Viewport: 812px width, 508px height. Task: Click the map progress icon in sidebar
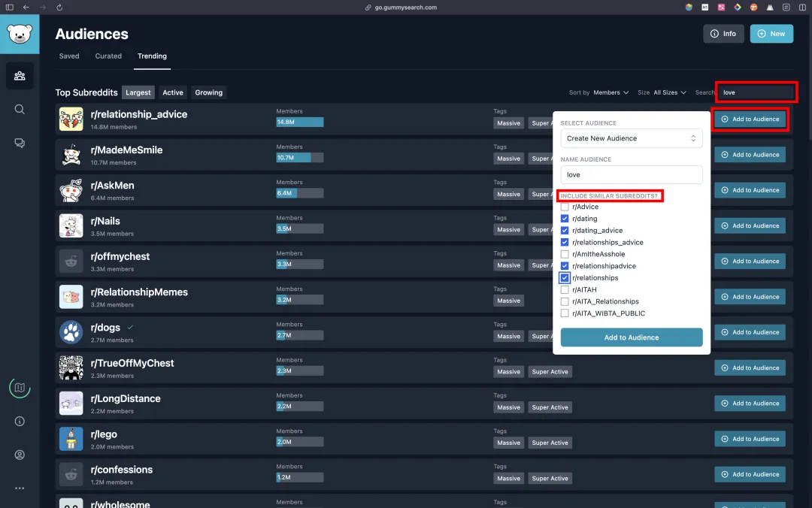20,388
